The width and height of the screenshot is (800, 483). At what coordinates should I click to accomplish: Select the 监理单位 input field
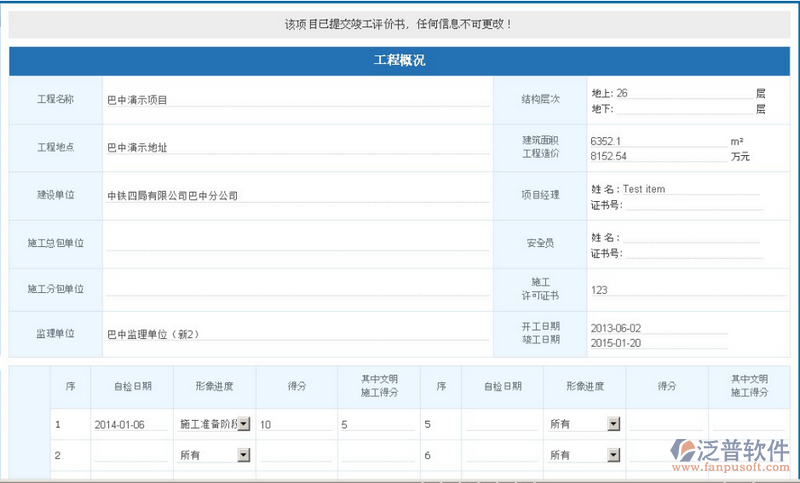(x=297, y=334)
